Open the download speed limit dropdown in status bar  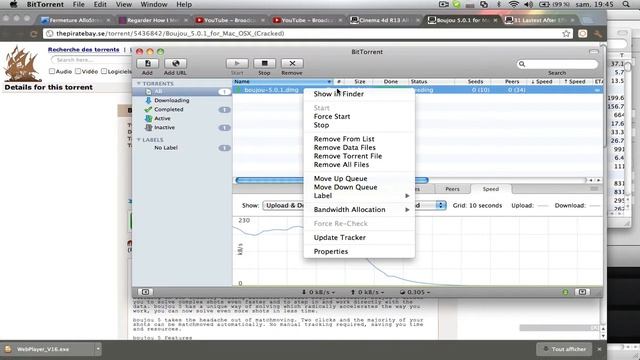pos(318,292)
